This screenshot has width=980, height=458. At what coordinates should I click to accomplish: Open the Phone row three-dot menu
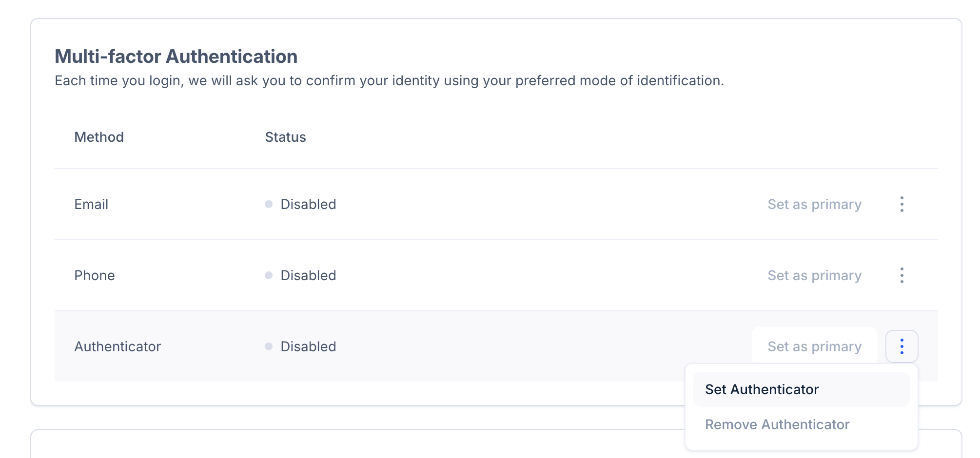coord(902,275)
